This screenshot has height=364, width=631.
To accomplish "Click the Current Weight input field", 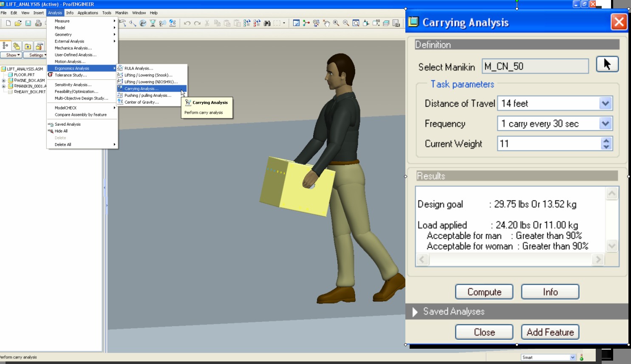I will (x=549, y=144).
